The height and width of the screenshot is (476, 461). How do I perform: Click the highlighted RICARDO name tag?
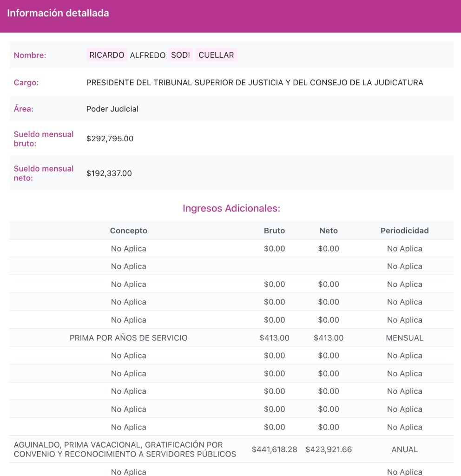point(106,55)
